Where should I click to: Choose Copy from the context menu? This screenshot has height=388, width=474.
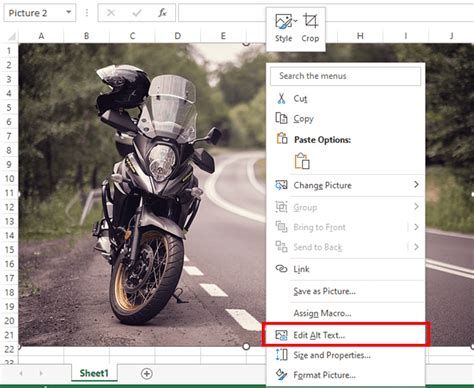click(346, 119)
